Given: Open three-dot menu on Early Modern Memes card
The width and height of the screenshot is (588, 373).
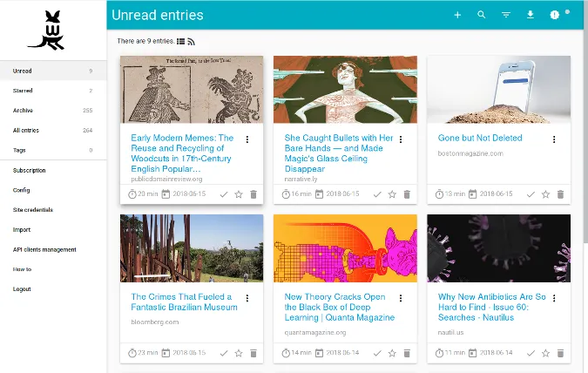Looking at the screenshot, I should (247, 139).
